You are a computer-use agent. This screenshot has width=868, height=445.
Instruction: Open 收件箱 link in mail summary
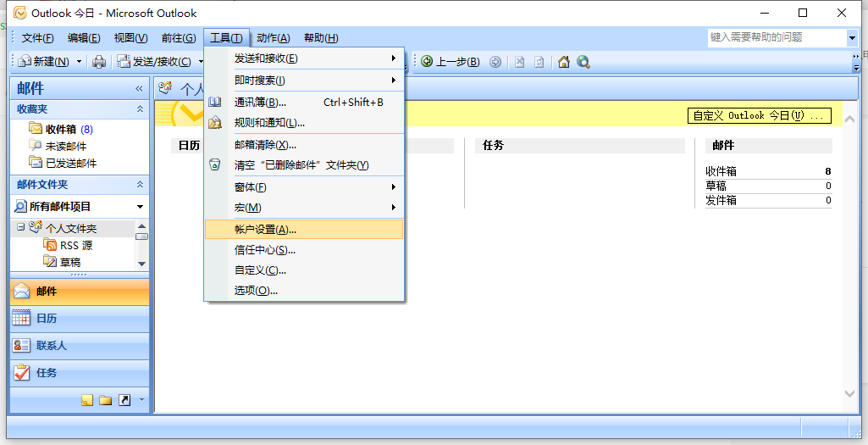coord(721,171)
